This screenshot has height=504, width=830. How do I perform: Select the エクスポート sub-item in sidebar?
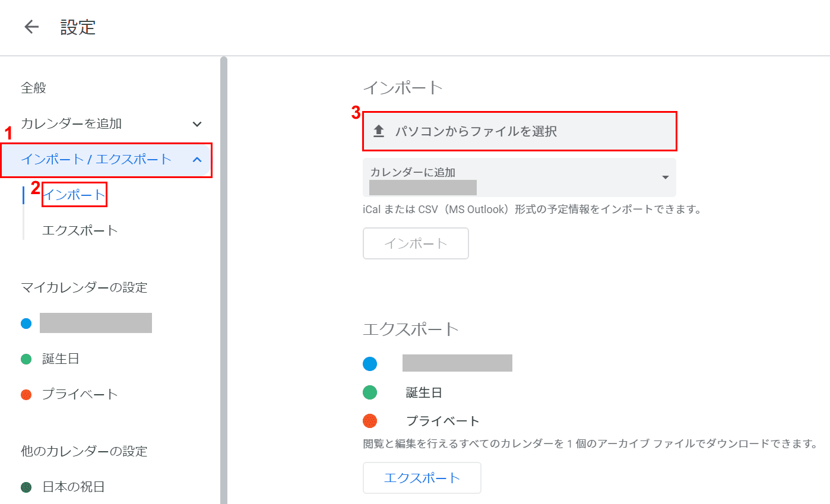point(80,230)
